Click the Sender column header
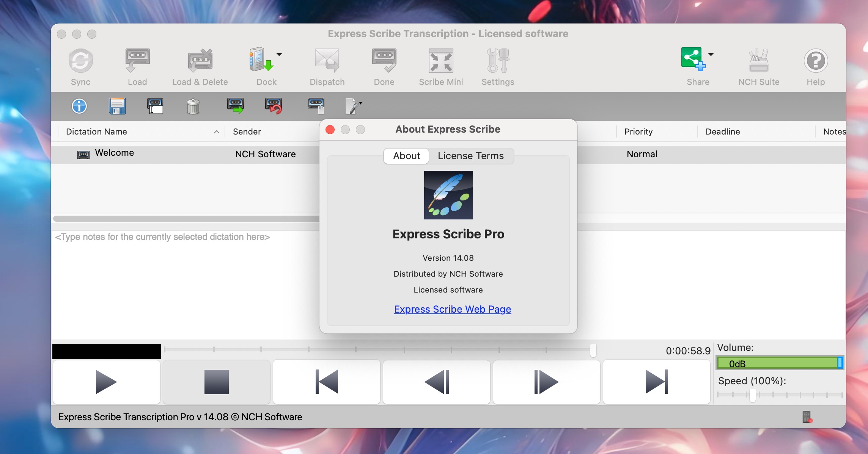 coord(247,132)
